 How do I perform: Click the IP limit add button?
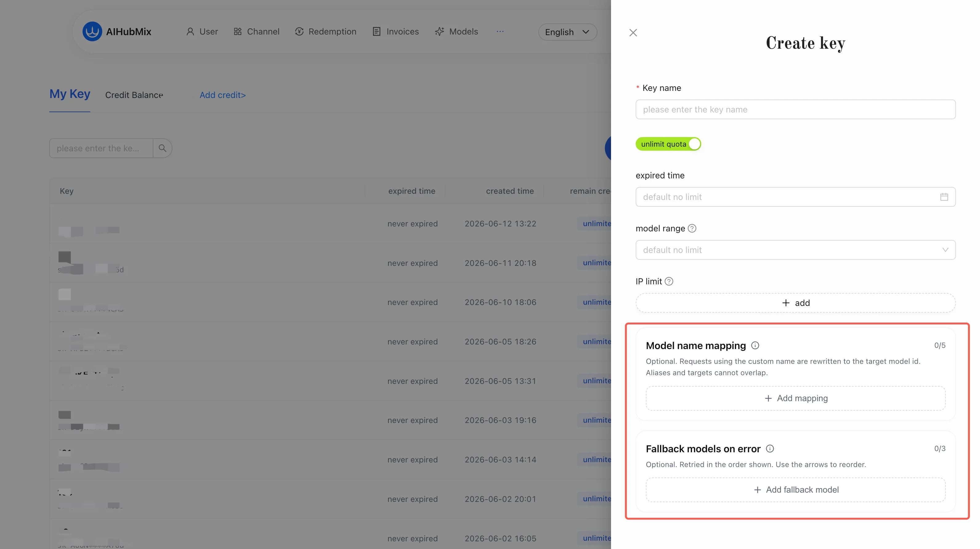coord(796,303)
